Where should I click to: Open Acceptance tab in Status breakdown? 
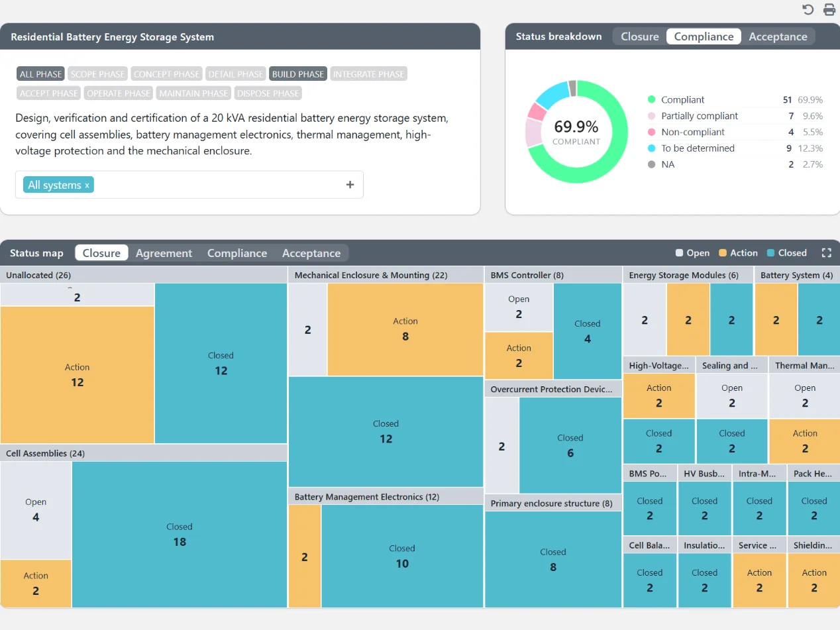pyautogui.click(x=778, y=36)
